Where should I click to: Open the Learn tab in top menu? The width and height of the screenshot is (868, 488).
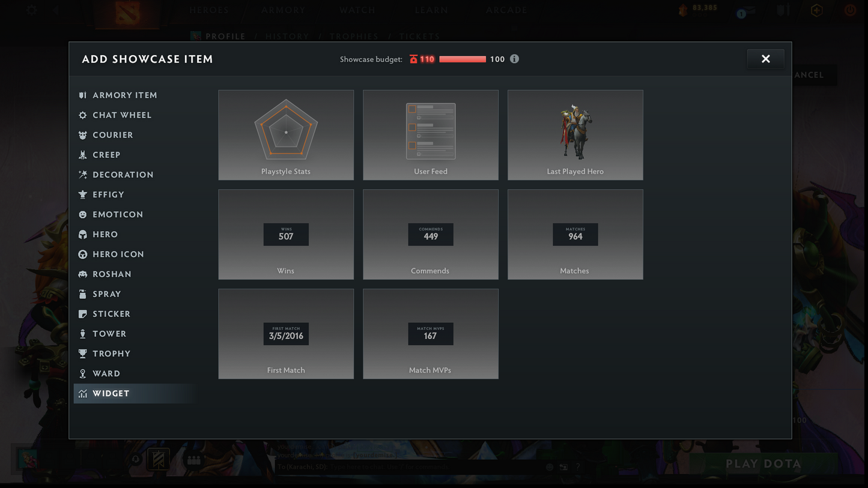coord(431,10)
